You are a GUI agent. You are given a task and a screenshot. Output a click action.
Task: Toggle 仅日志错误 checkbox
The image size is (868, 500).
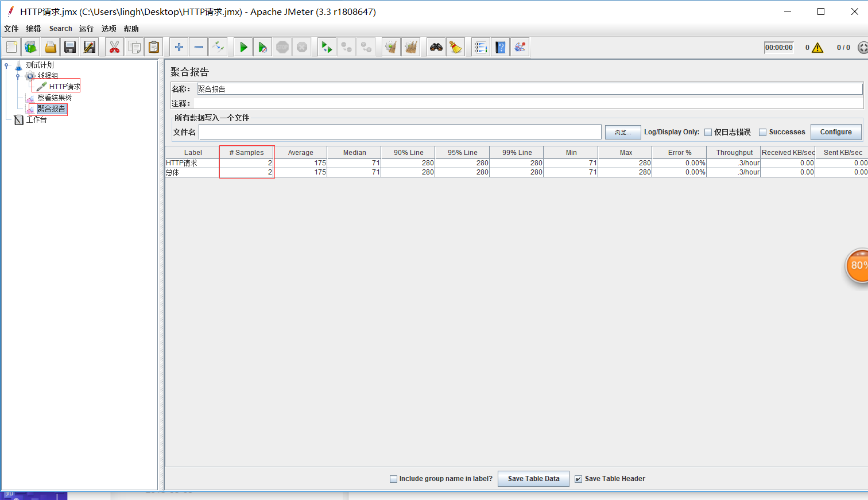708,132
